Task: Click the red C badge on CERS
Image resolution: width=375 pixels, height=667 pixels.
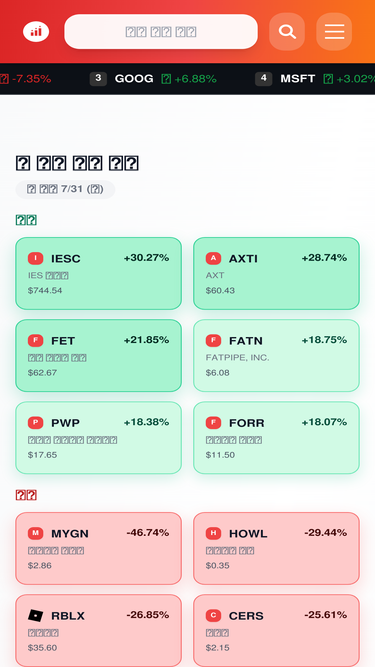Action: point(213,615)
